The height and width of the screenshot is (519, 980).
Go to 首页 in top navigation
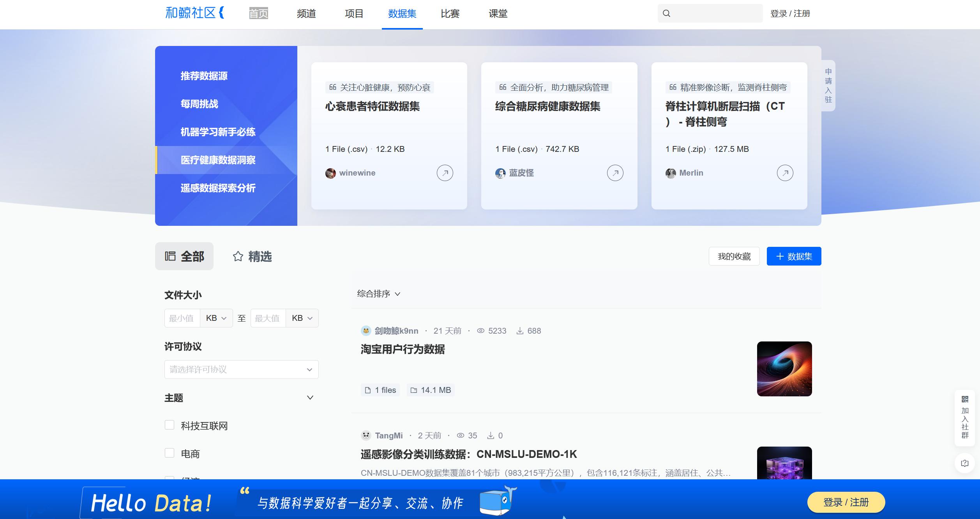[x=259, y=14]
